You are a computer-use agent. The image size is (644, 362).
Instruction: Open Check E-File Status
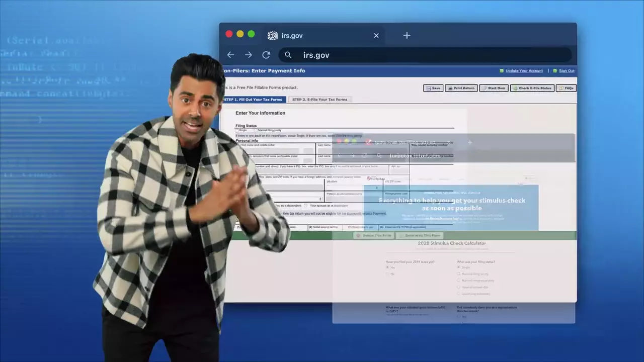532,88
